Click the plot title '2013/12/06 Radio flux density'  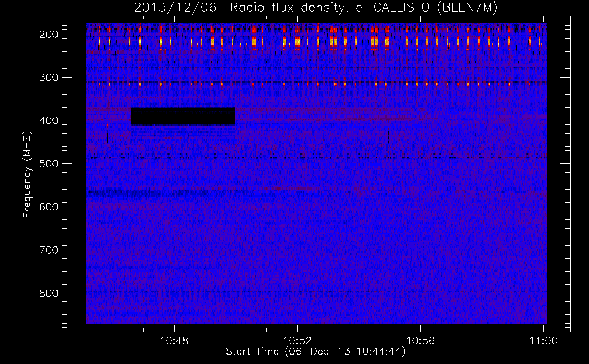pos(316,7)
